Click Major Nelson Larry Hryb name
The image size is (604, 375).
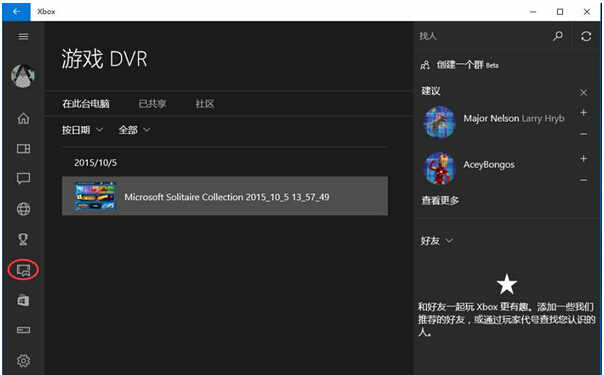tap(514, 118)
